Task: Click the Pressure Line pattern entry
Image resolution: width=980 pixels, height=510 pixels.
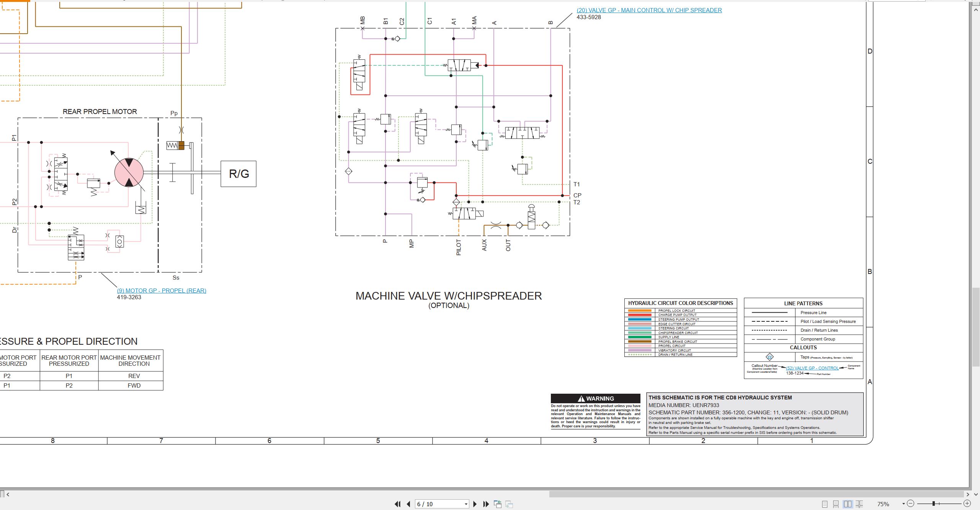Action: tap(813, 313)
